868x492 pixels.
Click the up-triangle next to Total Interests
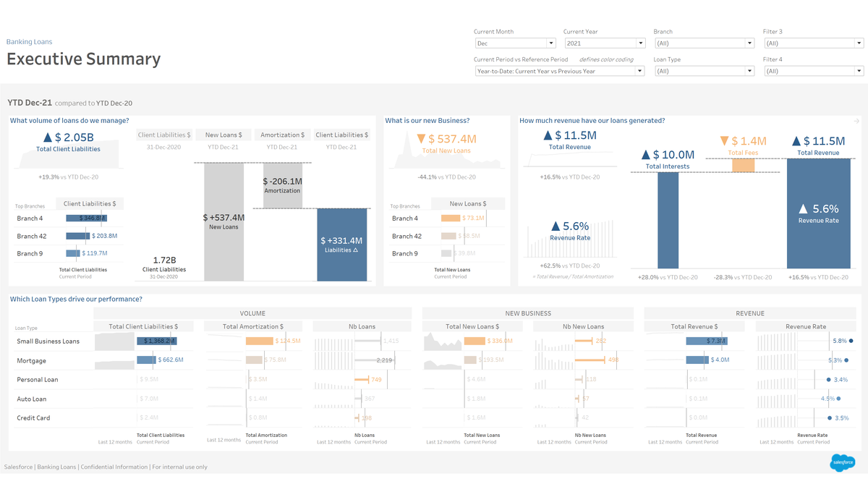645,155
